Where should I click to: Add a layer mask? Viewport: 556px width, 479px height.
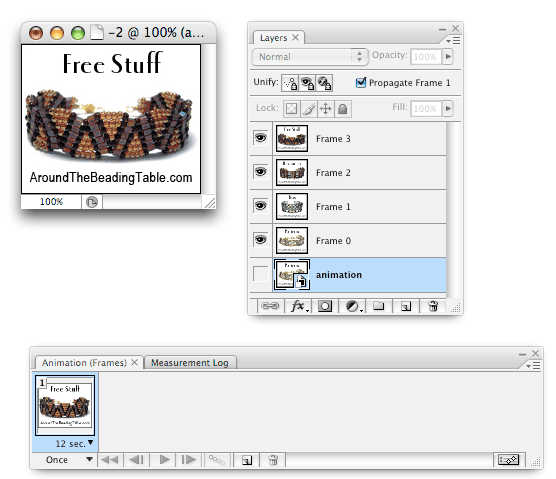click(325, 306)
